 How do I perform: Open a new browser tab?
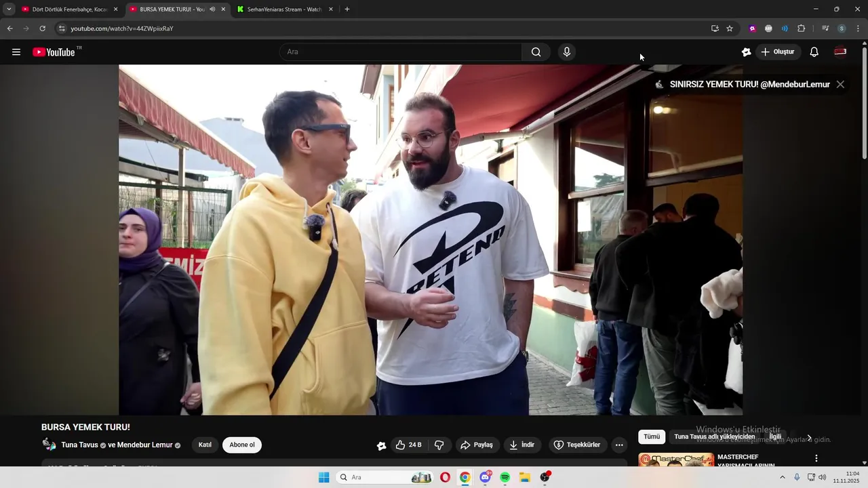(347, 9)
